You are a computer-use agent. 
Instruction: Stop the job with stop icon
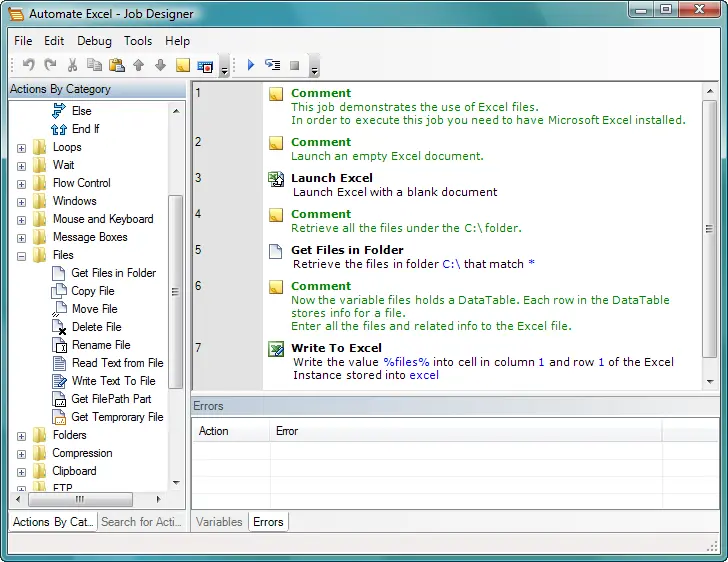294,65
